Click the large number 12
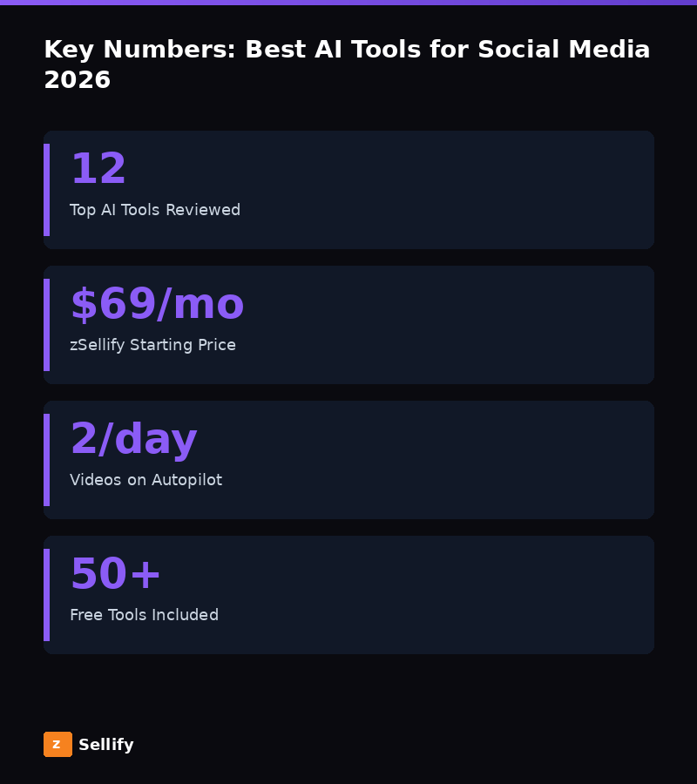 pos(98,170)
